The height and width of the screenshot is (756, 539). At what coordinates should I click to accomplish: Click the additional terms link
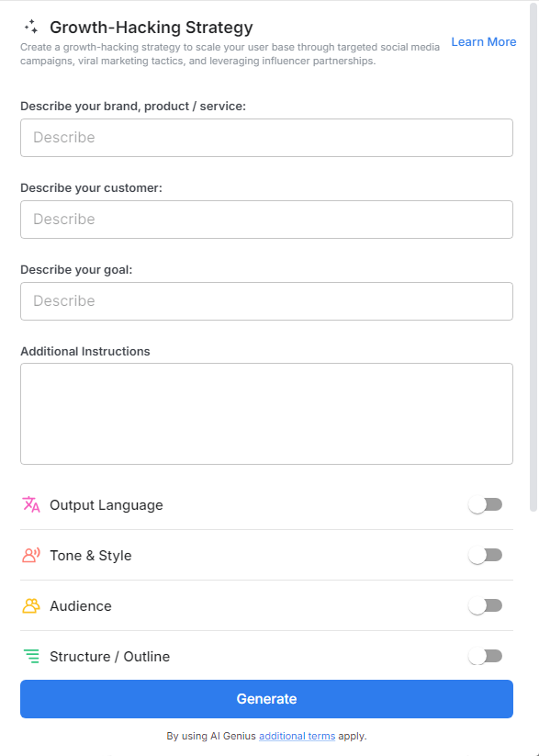click(297, 736)
